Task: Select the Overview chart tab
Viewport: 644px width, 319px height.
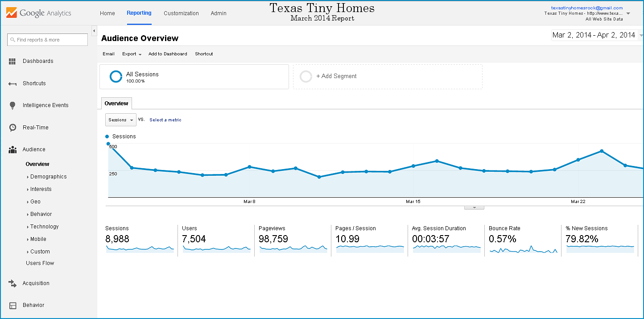Action: coord(116,104)
